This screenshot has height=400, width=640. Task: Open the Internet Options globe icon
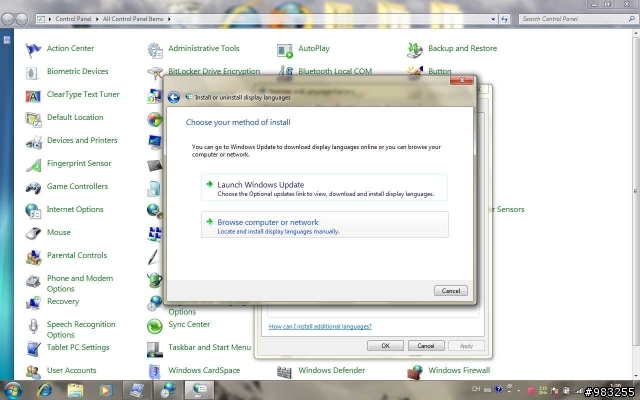[33, 211]
